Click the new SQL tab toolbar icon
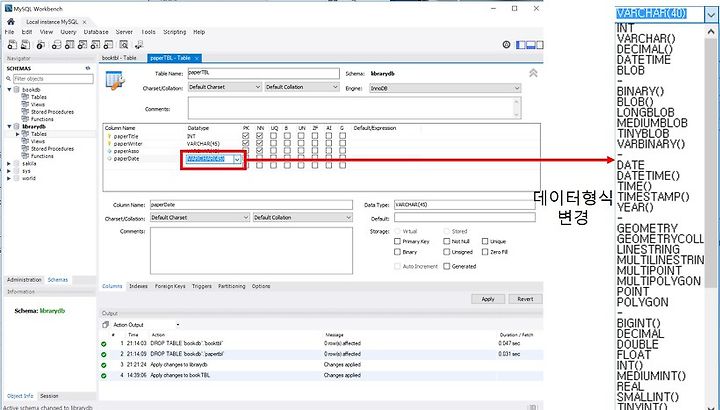 [x=12, y=45]
